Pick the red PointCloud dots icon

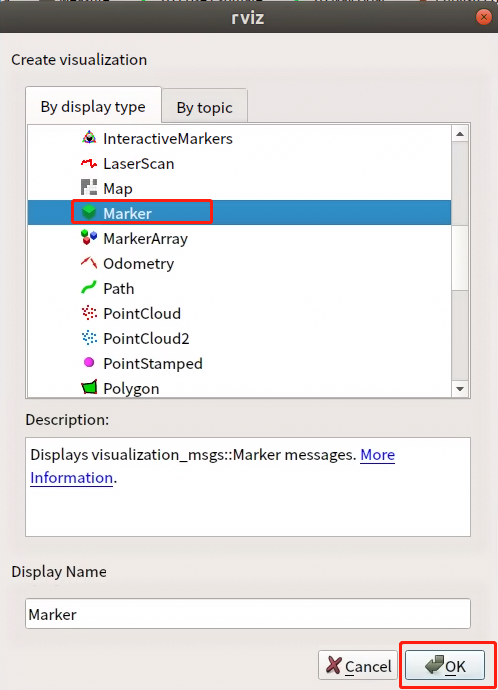[89, 312]
